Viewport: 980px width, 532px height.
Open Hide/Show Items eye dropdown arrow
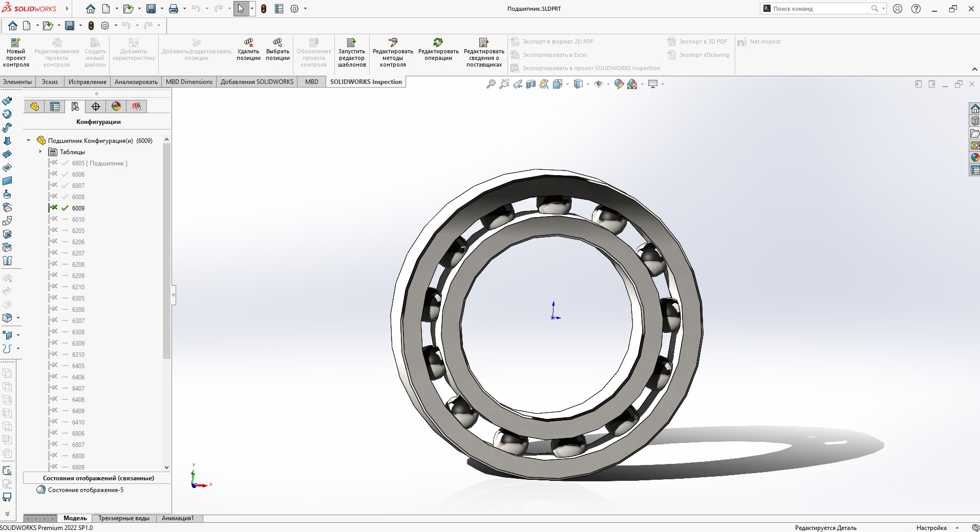608,84
